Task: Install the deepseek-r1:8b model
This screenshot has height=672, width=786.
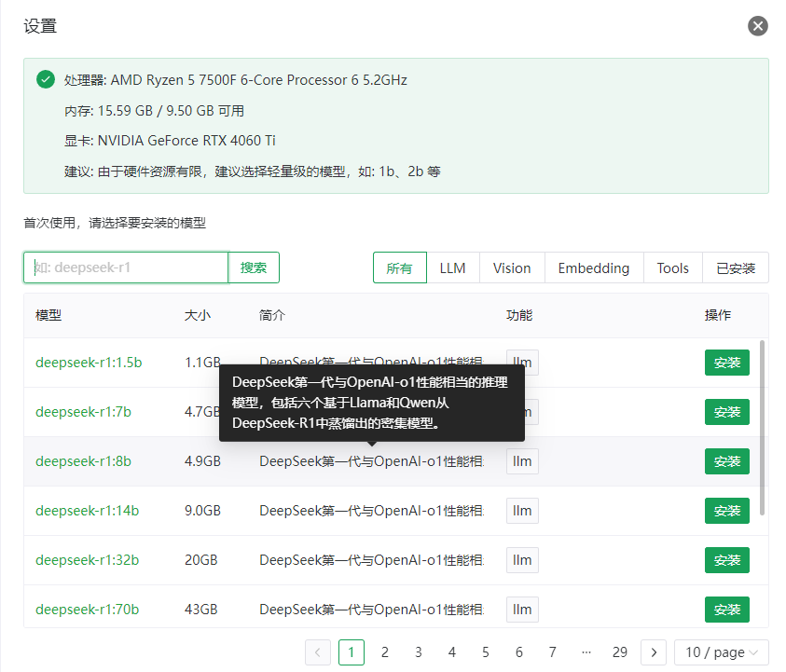Action: pos(727,461)
